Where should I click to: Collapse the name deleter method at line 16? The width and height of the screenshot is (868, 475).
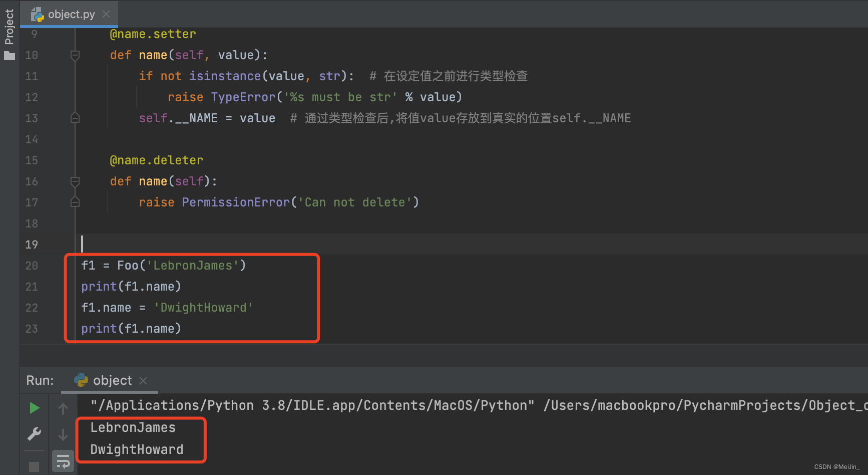75,181
